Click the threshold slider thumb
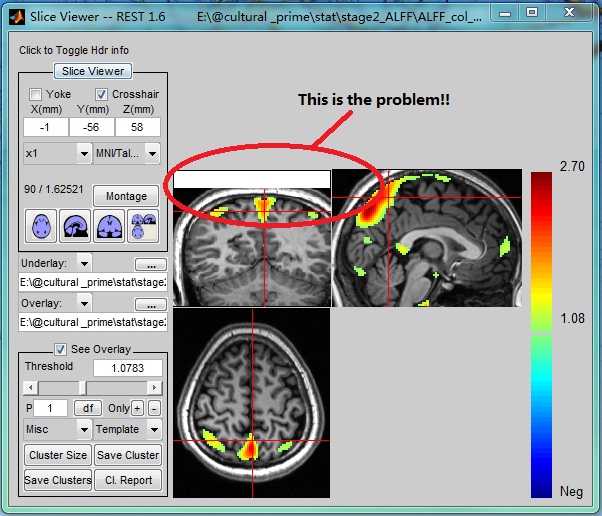 [83, 388]
